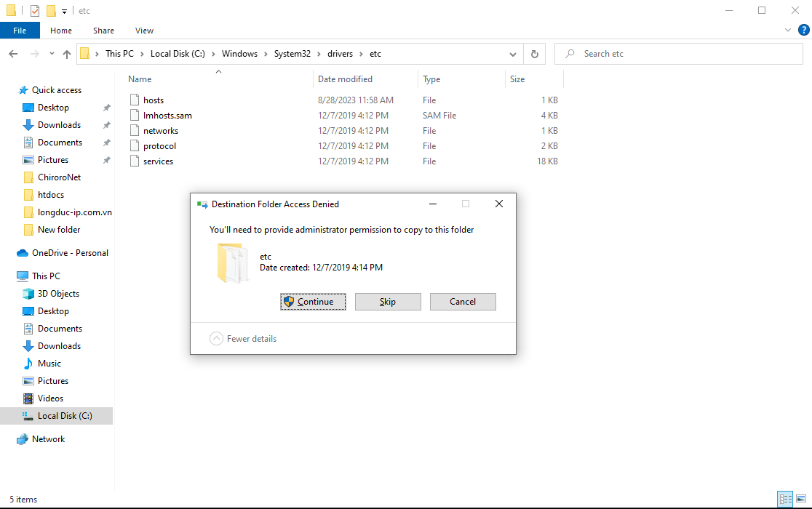Refresh the etc folder listing
The width and height of the screenshot is (812, 509).
(535, 54)
